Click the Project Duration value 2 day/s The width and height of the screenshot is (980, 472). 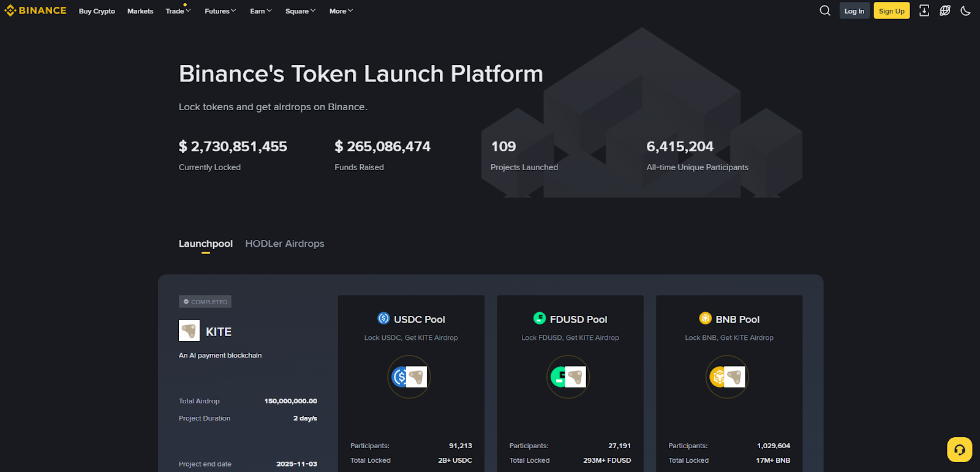point(305,418)
